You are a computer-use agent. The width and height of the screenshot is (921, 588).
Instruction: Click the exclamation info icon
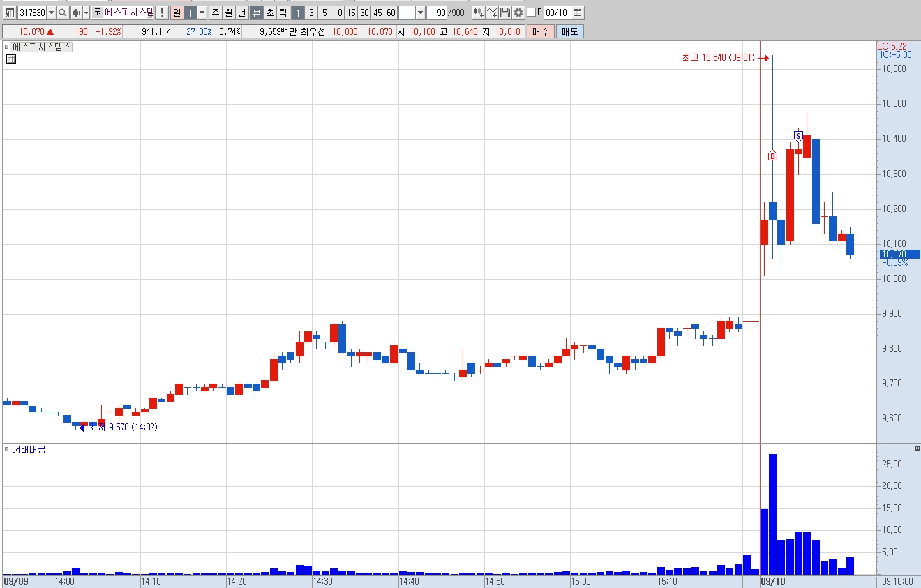[x=161, y=13]
